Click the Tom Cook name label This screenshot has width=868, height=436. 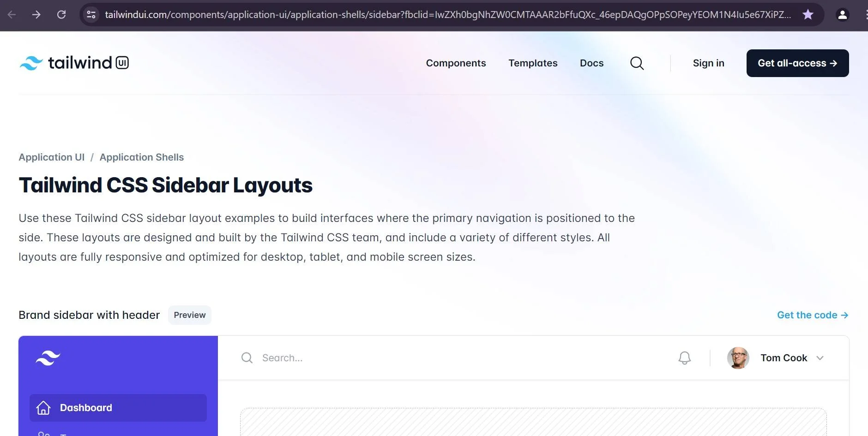(784, 358)
